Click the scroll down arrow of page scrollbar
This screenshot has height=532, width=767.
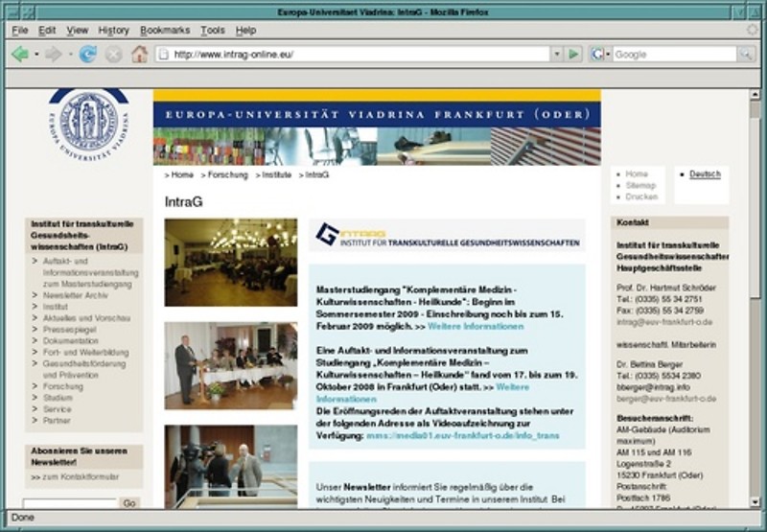coord(755,502)
